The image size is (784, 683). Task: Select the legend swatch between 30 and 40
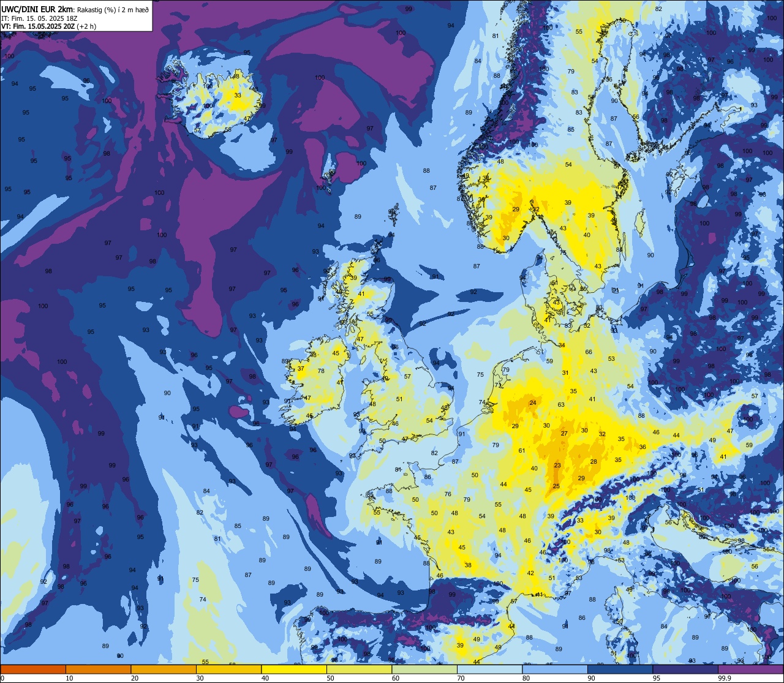[228, 670]
